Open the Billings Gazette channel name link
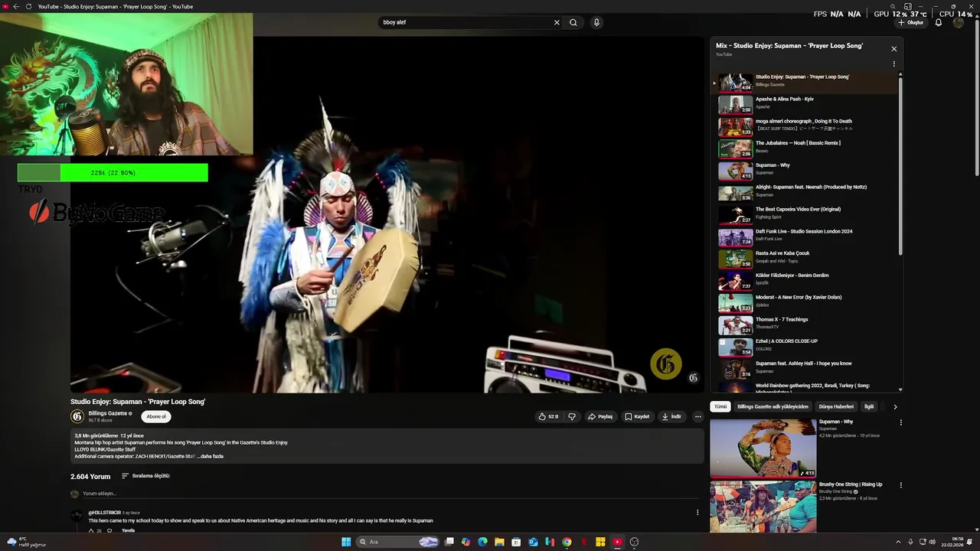Screen dimensions: 980x551 108,413
